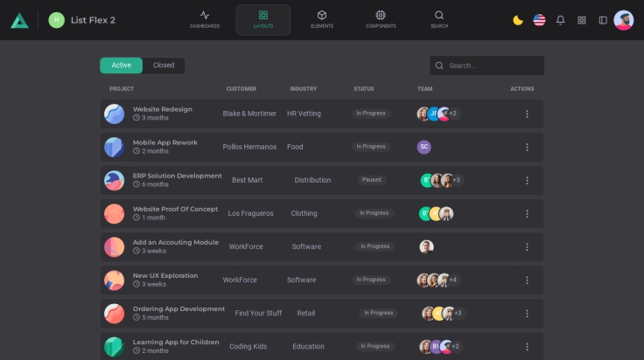Click the Add an Accounting Module project icon
Image resolution: width=644 pixels, height=360 pixels.
114,247
